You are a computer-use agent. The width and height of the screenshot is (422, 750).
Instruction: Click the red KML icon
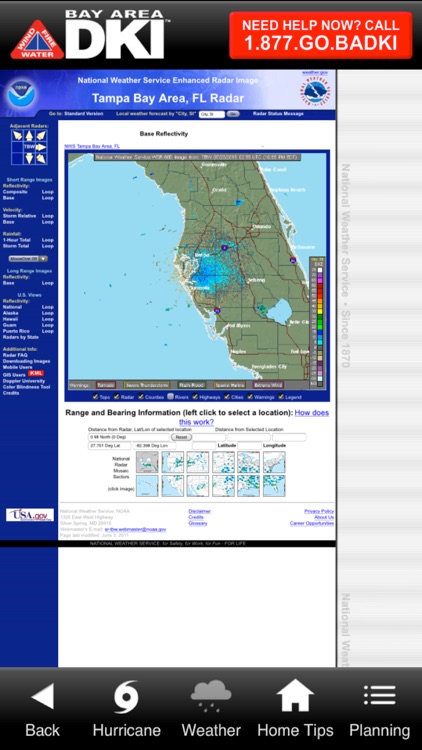click(35, 373)
